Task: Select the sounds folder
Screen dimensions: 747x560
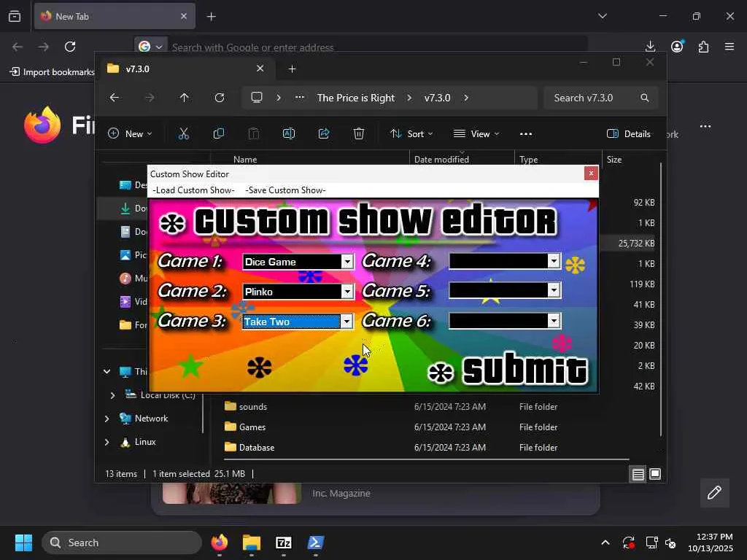Action: 253,407
